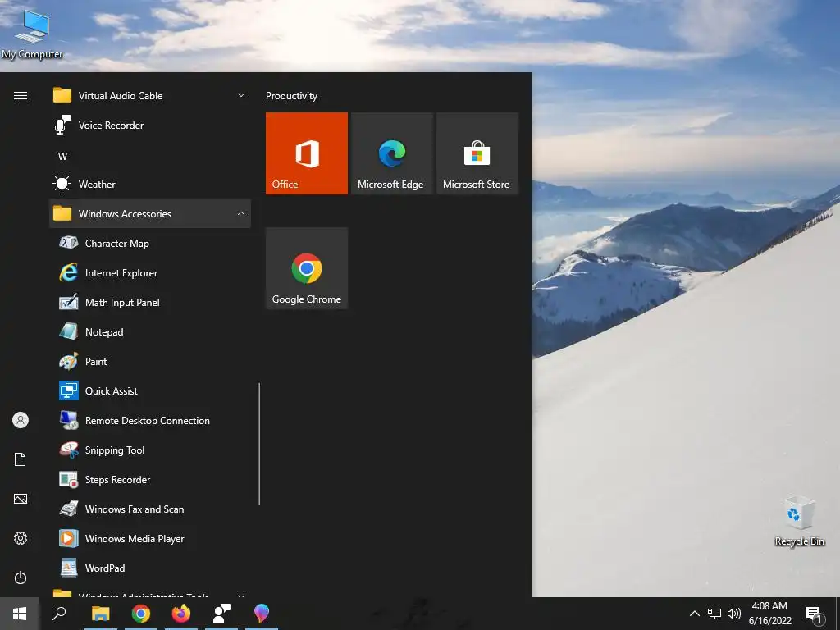Open the Microsoft Store tile

click(477, 153)
